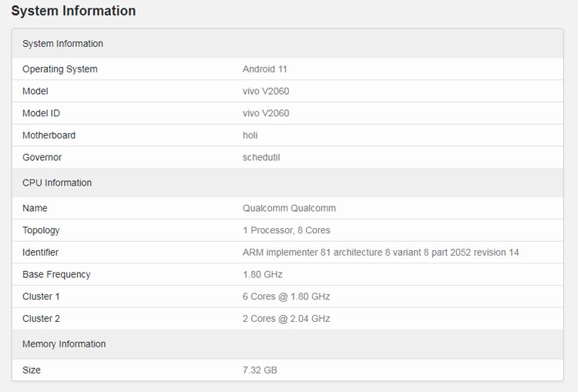
Task: Click the ARM implementer identifier value
Action: pyautogui.click(x=381, y=253)
